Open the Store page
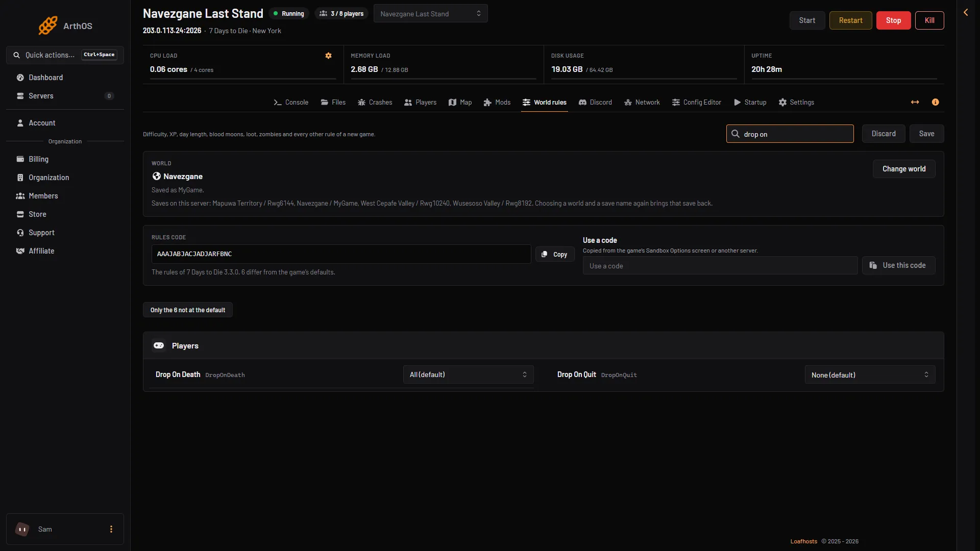This screenshot has width=980, height=551. (65, 214)
